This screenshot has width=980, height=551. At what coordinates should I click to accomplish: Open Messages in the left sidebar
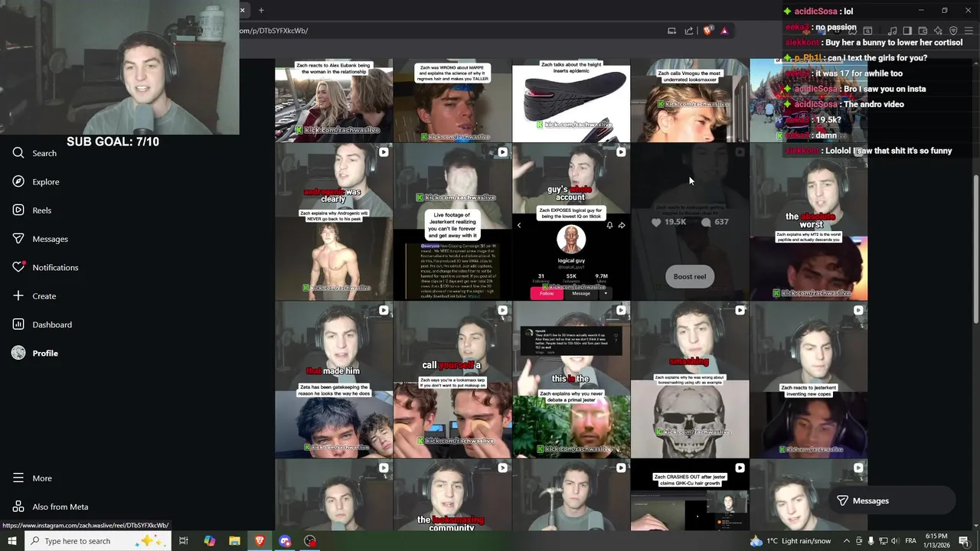pos(41,239)
